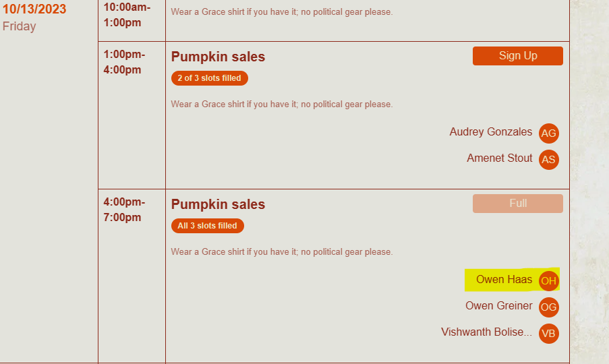Click the VB avatar badge

(549, 334)
